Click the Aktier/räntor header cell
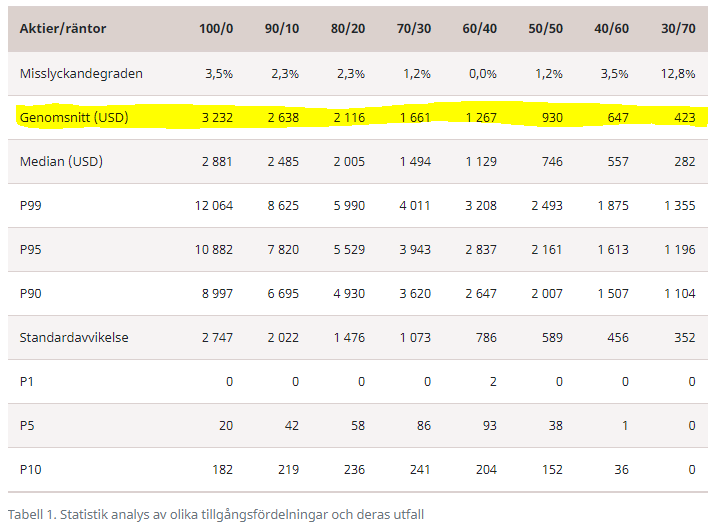 pos(63,28)
